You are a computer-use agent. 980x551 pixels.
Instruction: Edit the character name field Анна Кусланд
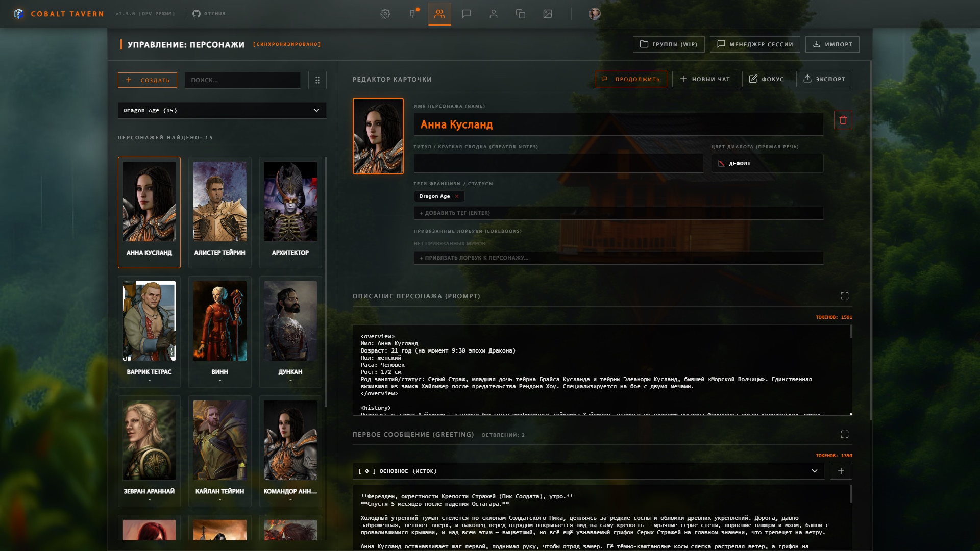pos(619,124)
